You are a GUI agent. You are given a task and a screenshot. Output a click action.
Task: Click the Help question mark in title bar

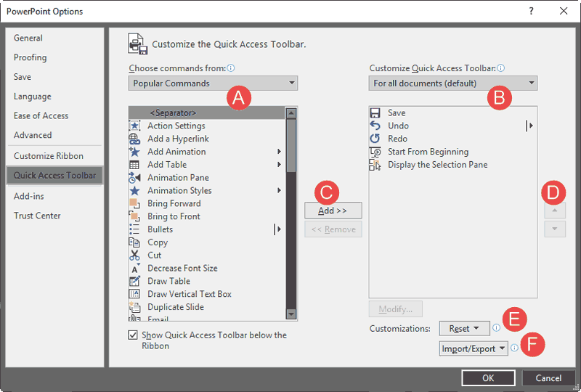[532, 11]
